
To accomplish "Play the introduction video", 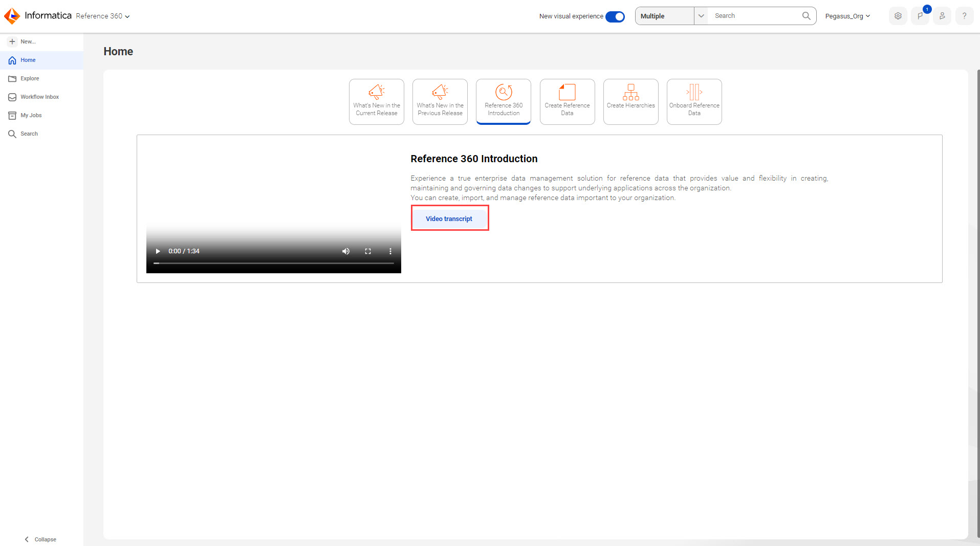I will point(158,251).
